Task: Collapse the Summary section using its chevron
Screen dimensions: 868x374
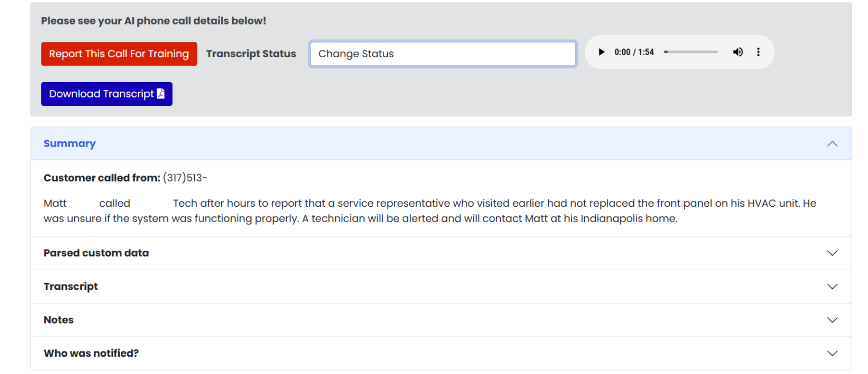Action: (832, 144)
